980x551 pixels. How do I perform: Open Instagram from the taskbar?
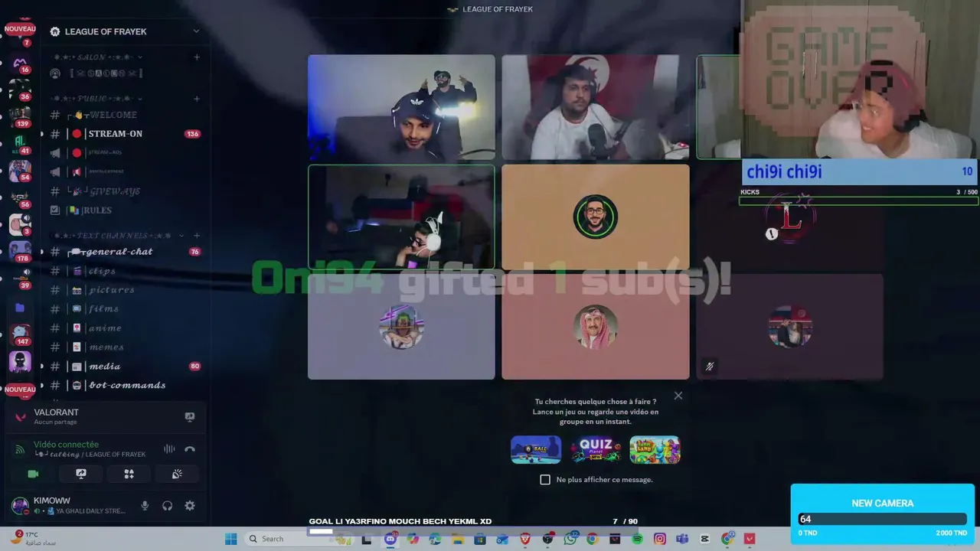660,539
